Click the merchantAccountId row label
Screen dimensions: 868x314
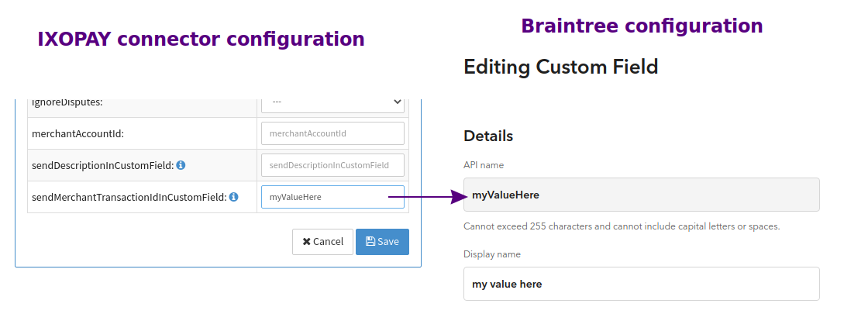pyautogui.click(x=77, y=133)
